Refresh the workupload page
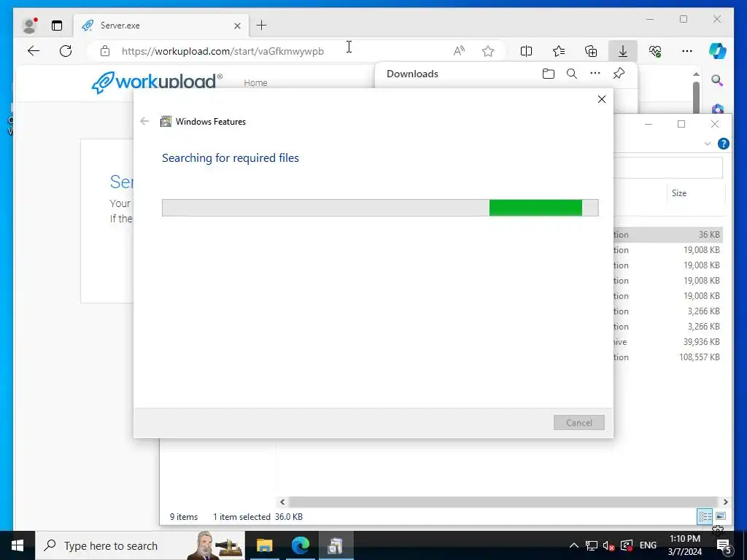This screenshot has height=560, width=747. click(x=66, y=51)
